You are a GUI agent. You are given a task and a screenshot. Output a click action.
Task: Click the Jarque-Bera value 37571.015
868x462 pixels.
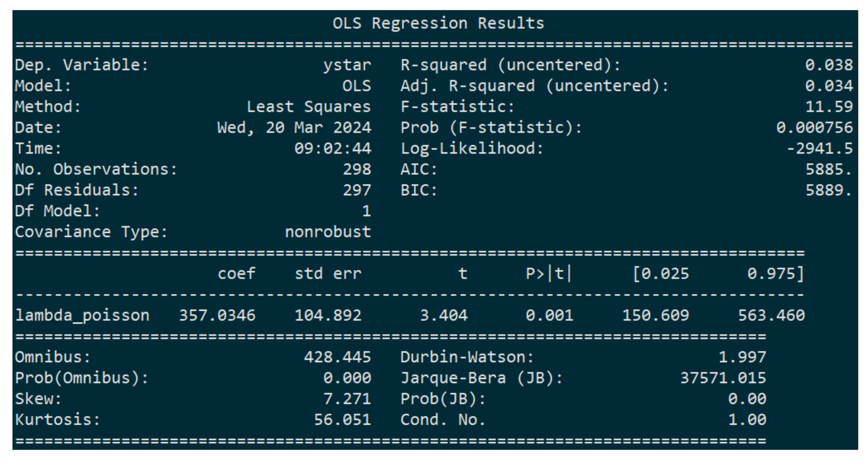[x=723, y=378]
